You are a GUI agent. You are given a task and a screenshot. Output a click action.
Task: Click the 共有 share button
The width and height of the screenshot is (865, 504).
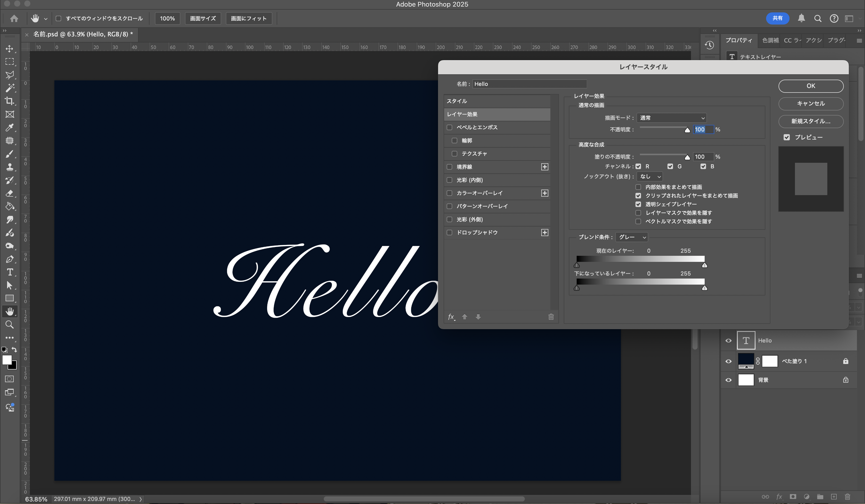point(777,18)
